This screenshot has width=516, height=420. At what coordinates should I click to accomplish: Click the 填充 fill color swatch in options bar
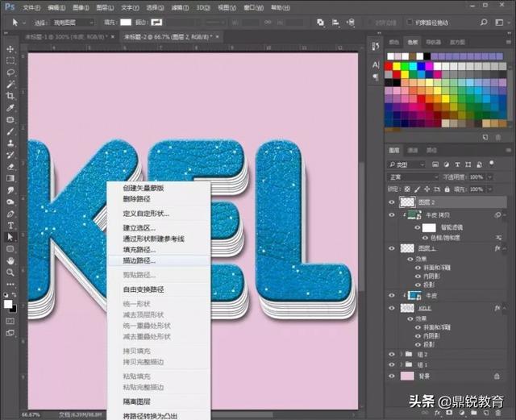126,23
